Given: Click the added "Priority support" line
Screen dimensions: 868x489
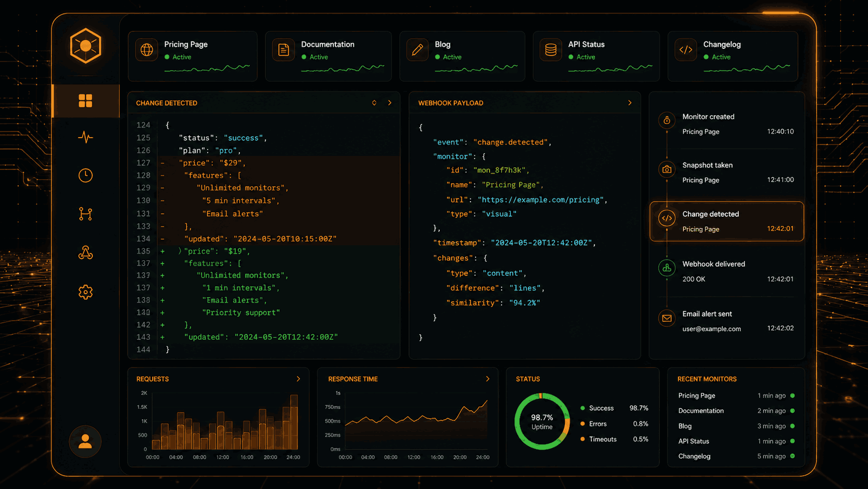Looking at the screenshot, I should tap(280, 312).
